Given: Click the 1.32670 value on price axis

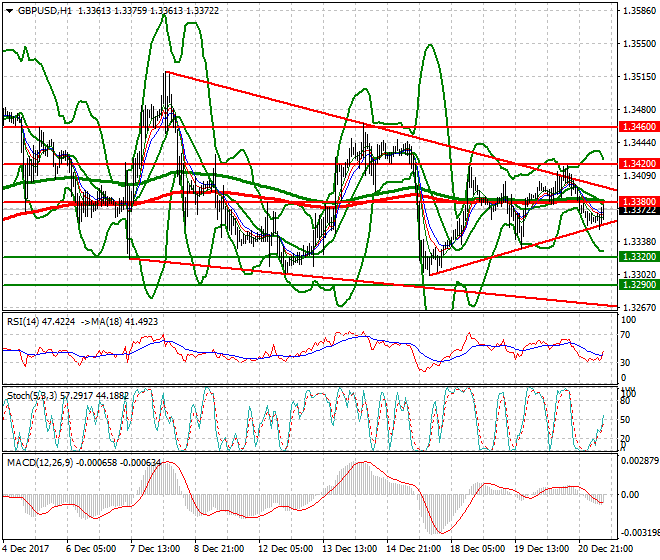Looking at the screenshot, I should 639,308.
